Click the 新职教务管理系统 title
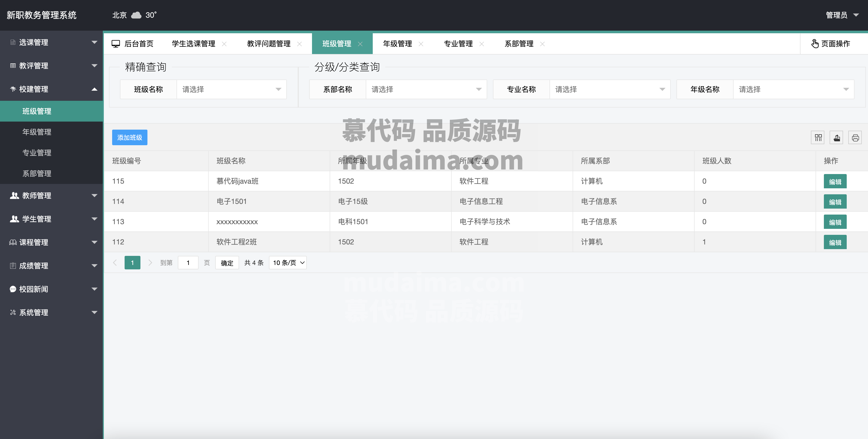 (42, 15)
